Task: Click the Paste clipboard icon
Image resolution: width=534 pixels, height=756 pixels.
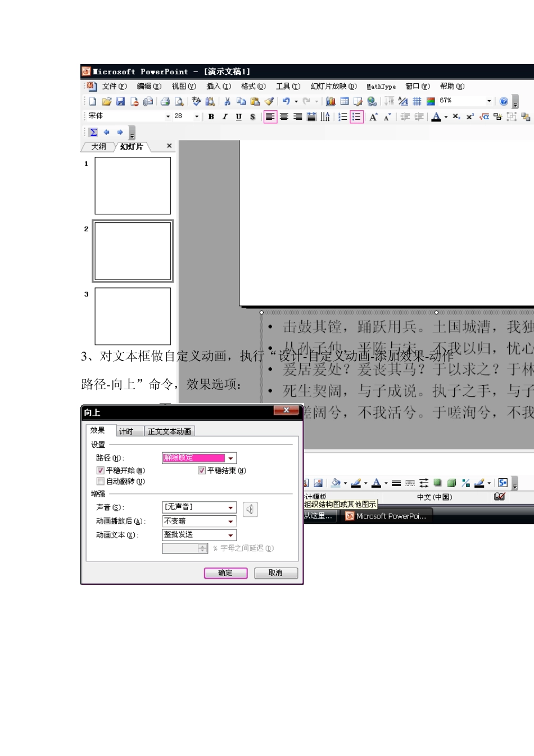Action: coord(255,101)
